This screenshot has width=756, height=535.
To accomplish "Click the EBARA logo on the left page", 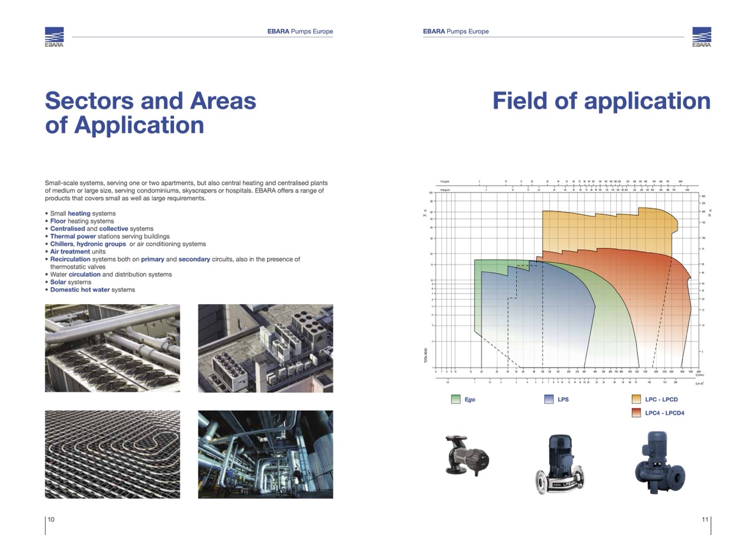I will point(54,37).
